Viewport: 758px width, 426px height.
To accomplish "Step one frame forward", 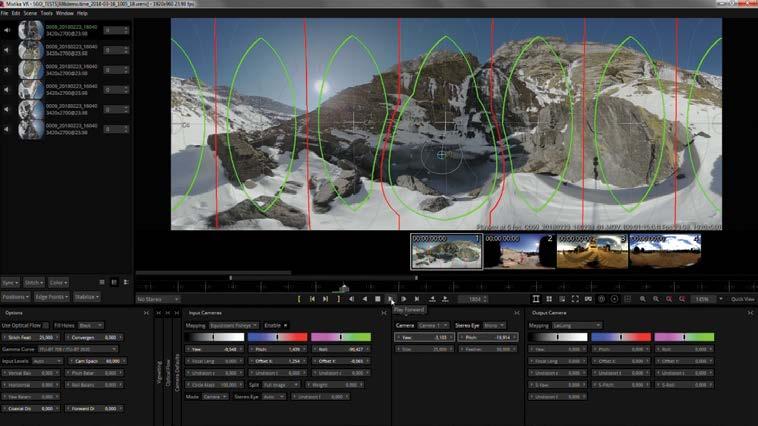I will pyautogui.click(x=404, y=299).
